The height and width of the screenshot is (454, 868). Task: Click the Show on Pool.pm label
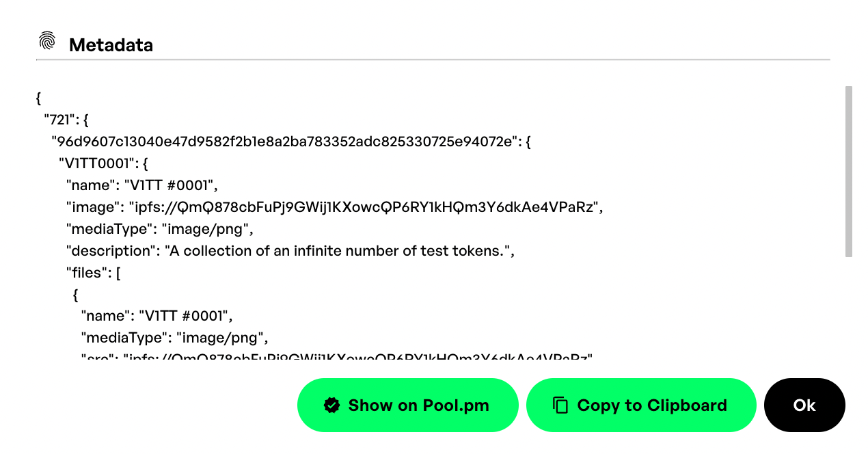point(418,405)
